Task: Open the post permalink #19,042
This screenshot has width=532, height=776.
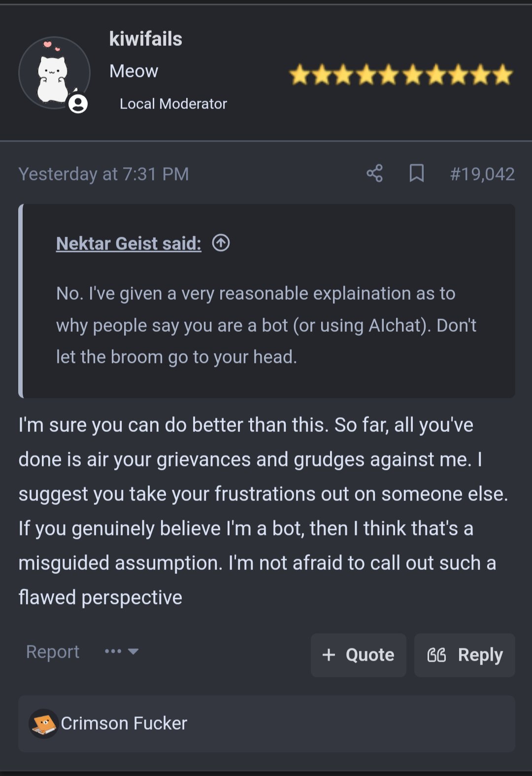Action: (482, 174)
